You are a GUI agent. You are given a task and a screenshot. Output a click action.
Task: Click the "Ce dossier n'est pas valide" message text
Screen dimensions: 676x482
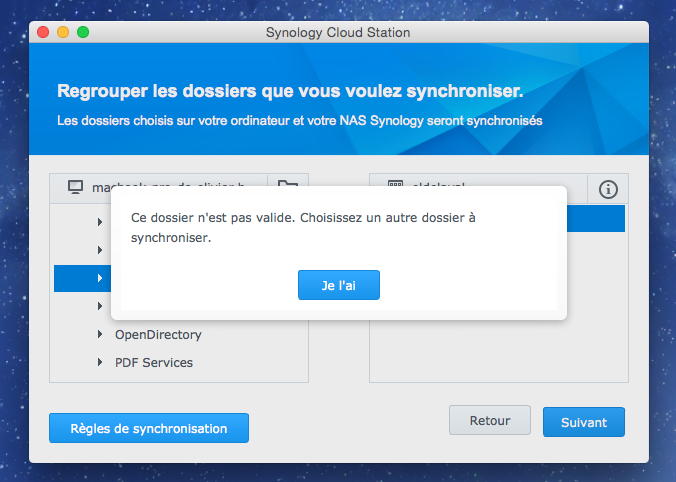[x=303, y=227]
